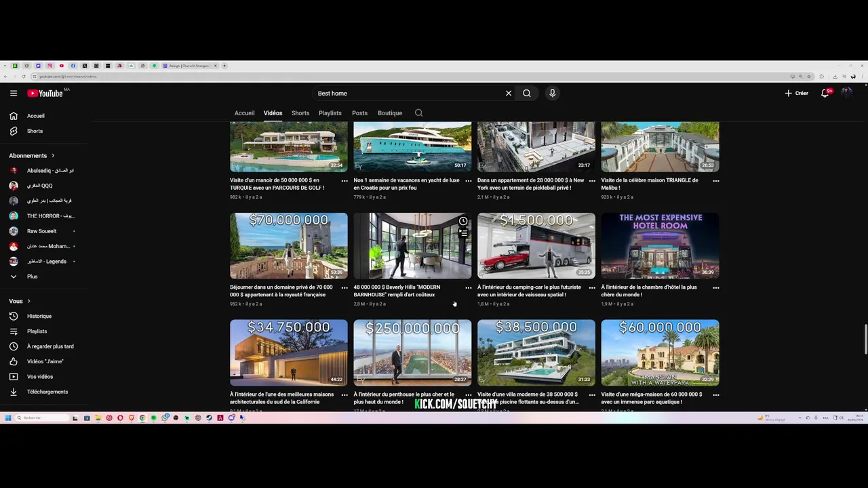
Task: Click the page vertical scrollbar thumb
Action: click(x=865, y=339)
